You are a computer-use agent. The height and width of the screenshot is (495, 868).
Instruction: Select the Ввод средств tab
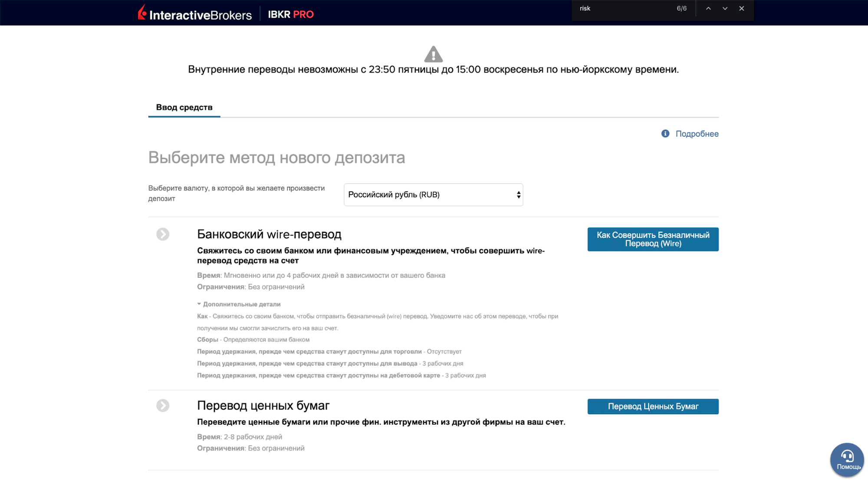click(184, 107)
